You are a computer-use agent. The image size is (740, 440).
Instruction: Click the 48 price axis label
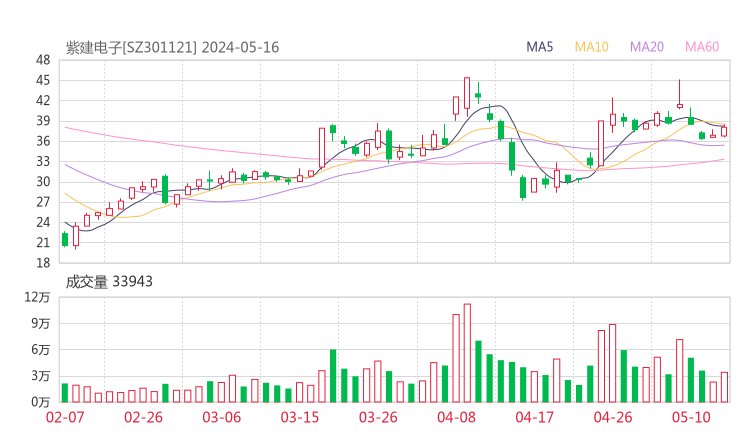tap(43, 60)
